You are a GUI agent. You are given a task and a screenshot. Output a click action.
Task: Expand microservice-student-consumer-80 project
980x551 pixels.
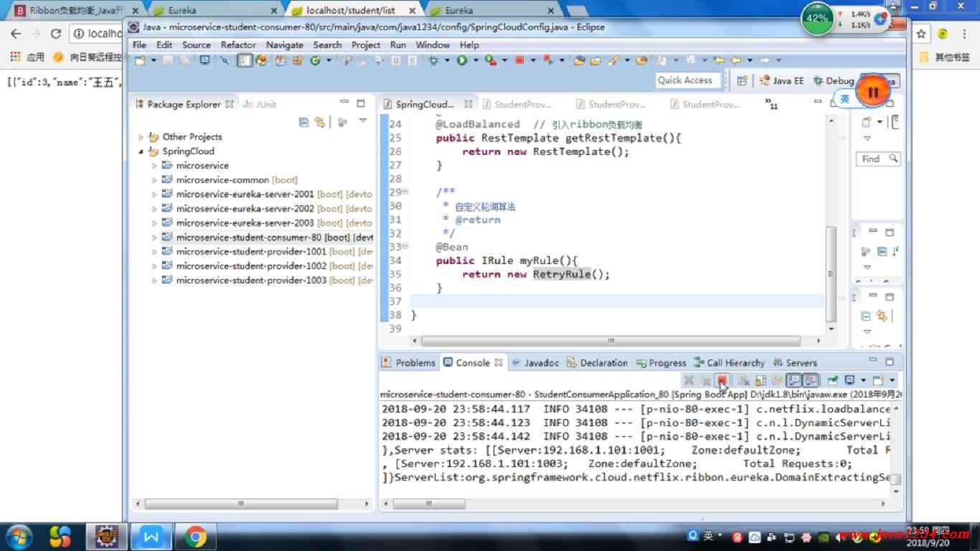pyautogui.click(x=154, y=237)
